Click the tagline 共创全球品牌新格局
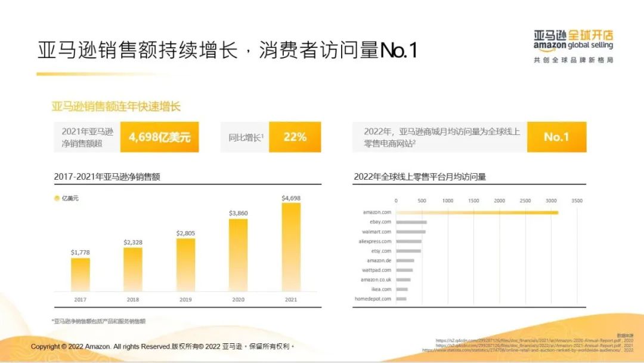Screen dimensions: 644x363 574,60
